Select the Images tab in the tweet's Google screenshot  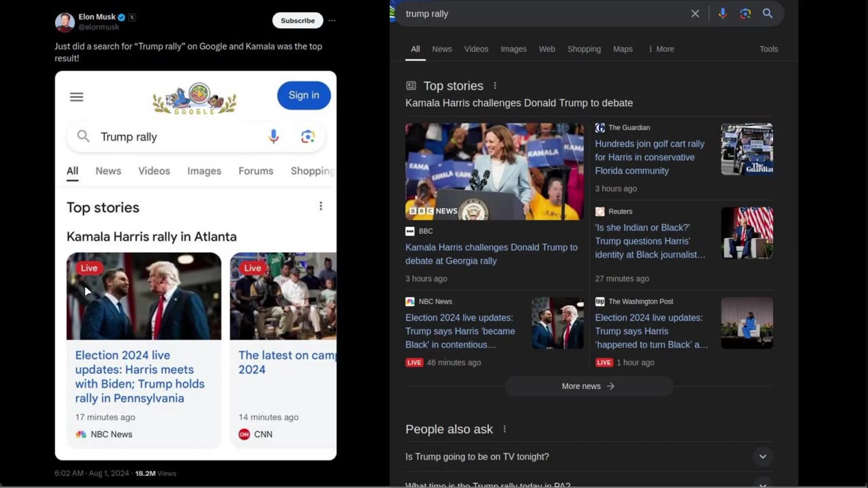coord(204,171)
